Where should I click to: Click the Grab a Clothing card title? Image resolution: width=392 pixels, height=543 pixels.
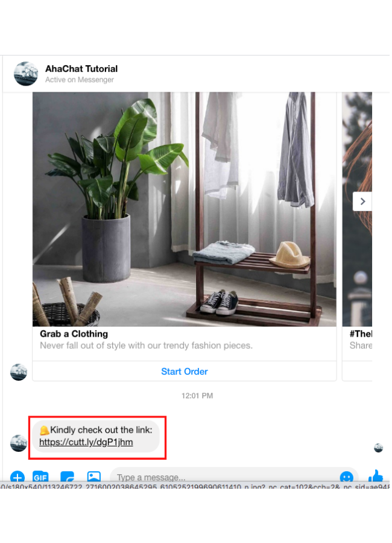(x=74, y=334)
